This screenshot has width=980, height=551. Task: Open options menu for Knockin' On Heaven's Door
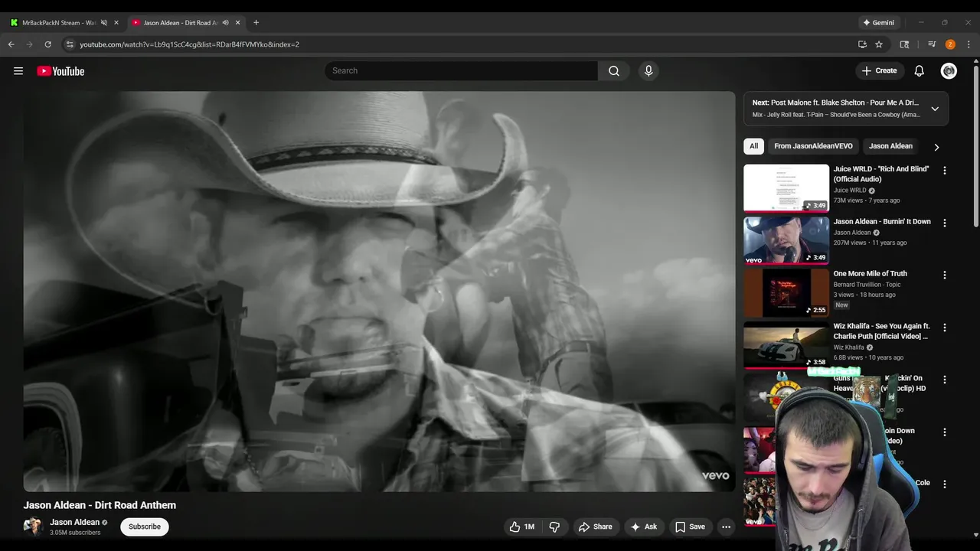click(x=944, y=380)
